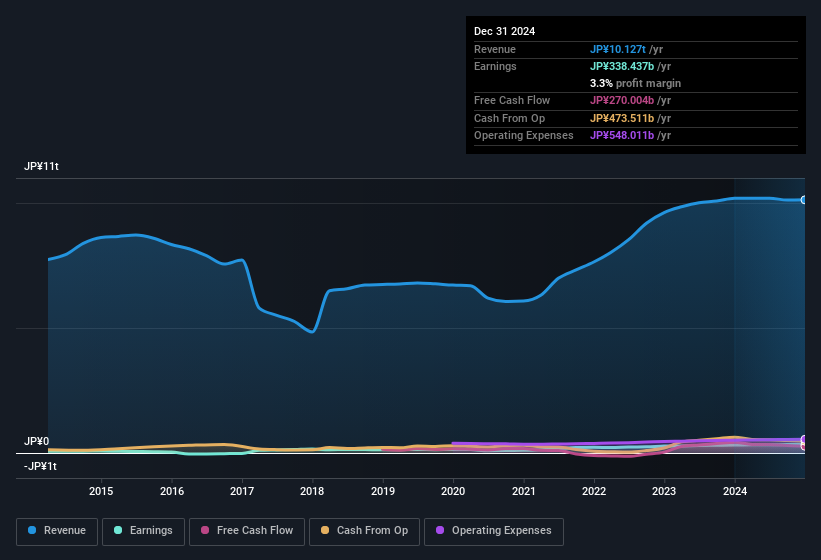This screenshot has height=560, width=821.
Task: Click the Dec 31 2024 tooltip date
Action: coord(504,31)
